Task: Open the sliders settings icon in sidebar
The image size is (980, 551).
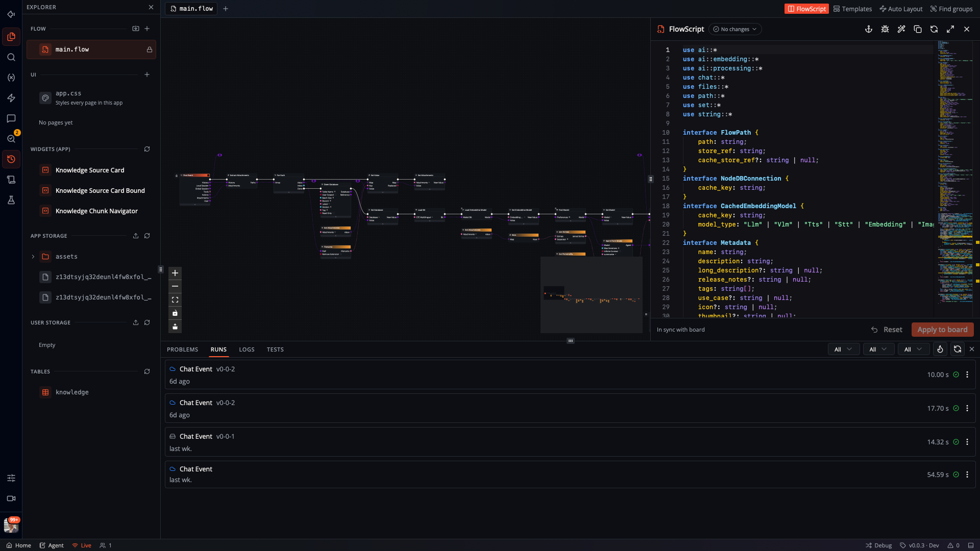Action: (11, 478)
